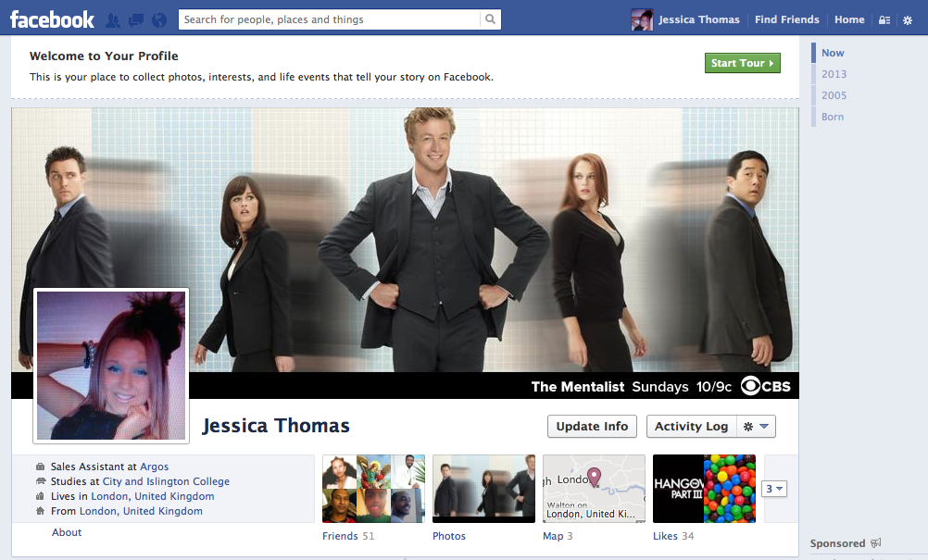Open the friend requests icon
928x560 pixels.
111,18
